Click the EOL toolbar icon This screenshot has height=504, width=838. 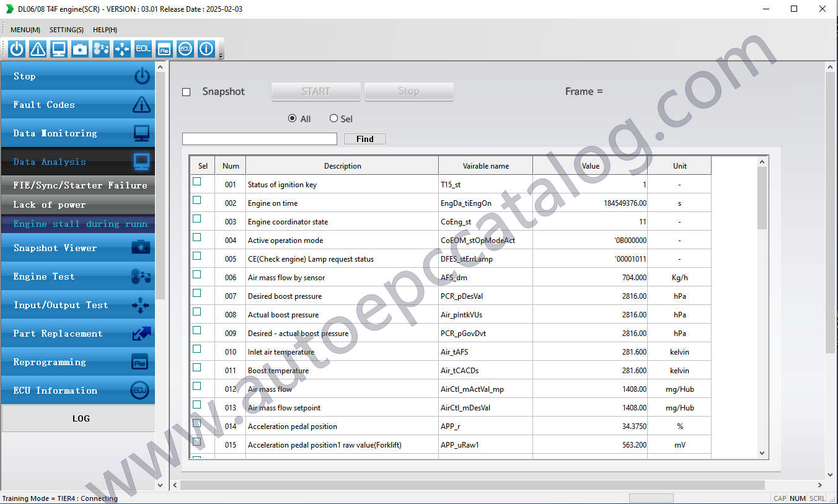pyautogui.click(x=143, y=49)
